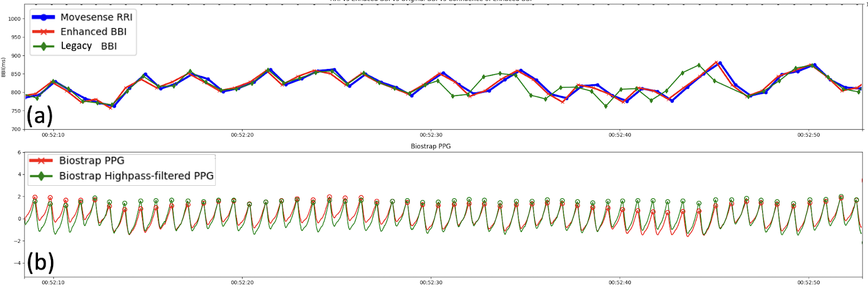This screenshot has height=289, width=868.
Task: Click the 0 y-axis tick on PPG plot
Action: click(19, 219)
